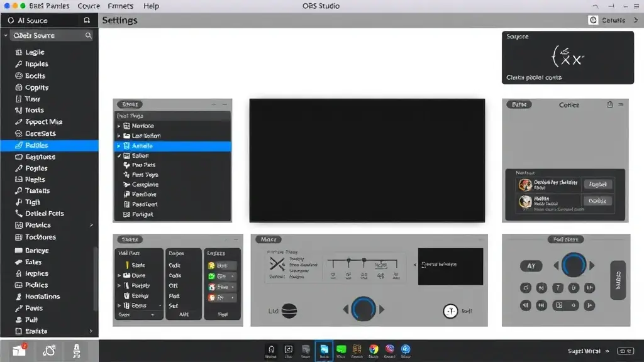
Task: Click the left arrow beside Foil sizes dial
Action: click(x=556, y=266)
